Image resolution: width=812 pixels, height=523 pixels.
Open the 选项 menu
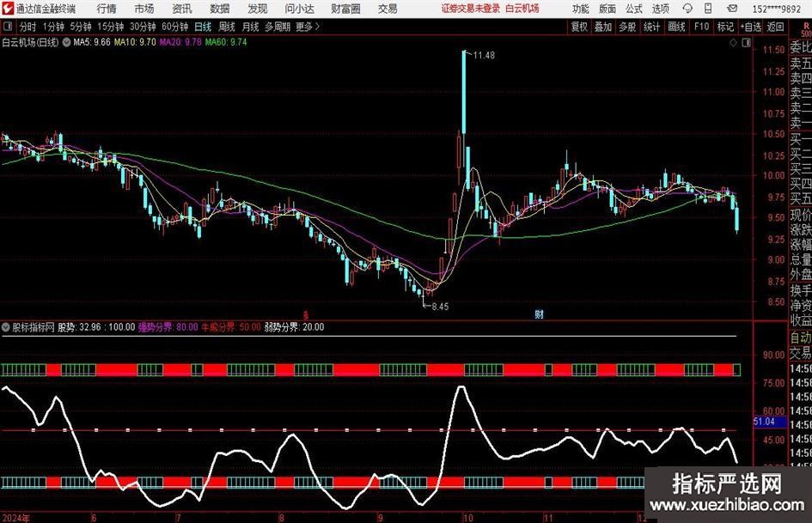point(660,9)
